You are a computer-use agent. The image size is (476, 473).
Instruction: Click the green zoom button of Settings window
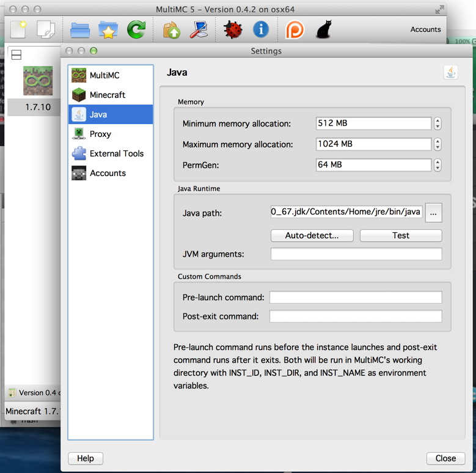coord(93,51)
